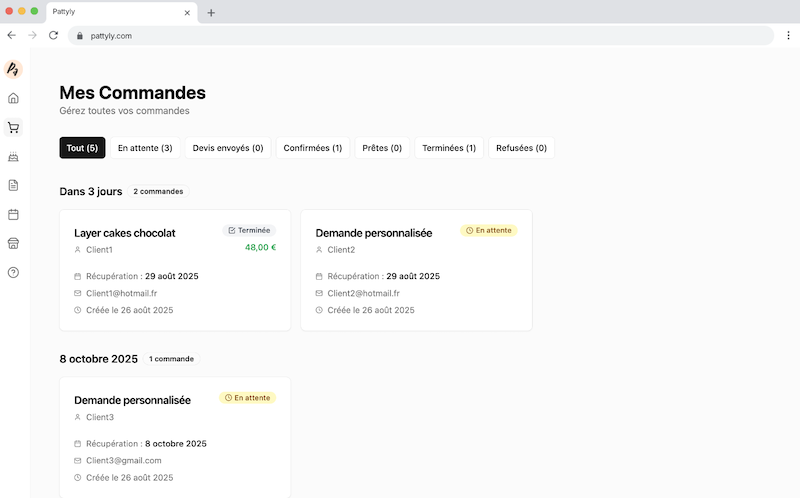Click the help question mark icon
The height and width of the screenshot is (498, 800).
(13, 272)
